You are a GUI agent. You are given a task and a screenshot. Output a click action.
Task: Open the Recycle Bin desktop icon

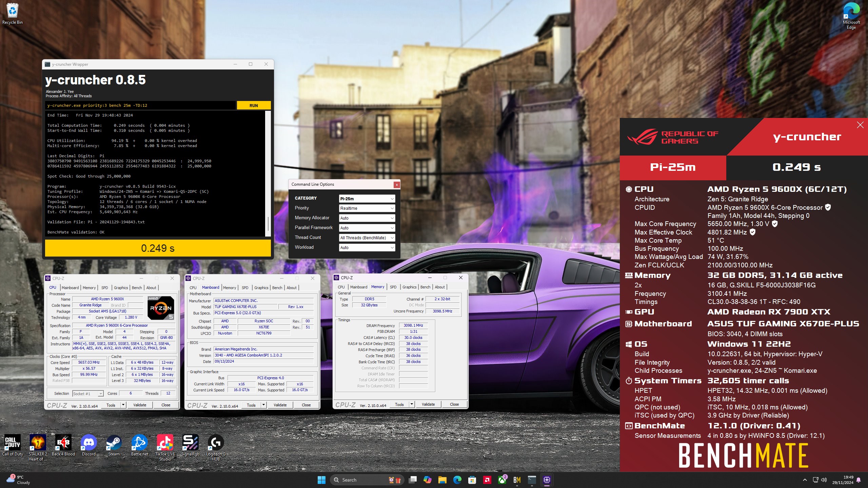pyautogui.click(x=13, y=14)
